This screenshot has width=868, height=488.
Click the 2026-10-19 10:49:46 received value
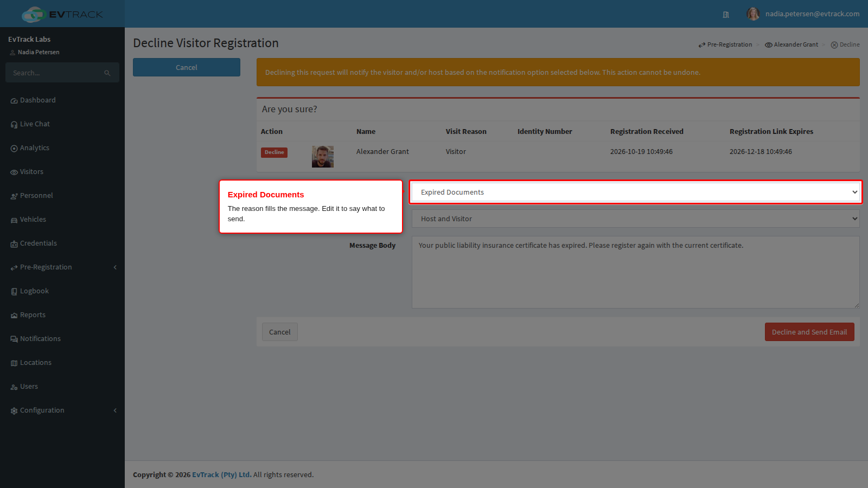click(641, 152)
